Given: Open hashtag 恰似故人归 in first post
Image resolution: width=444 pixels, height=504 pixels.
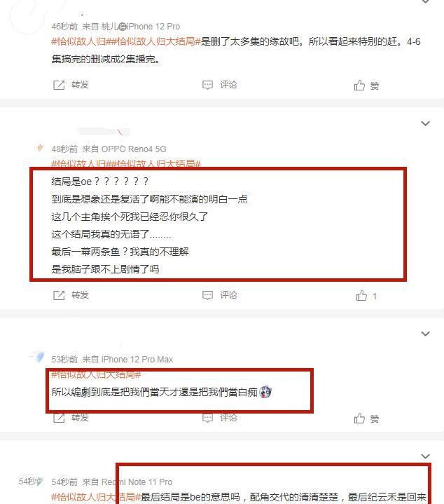Looking at the screenshot, I should [78, 42].
